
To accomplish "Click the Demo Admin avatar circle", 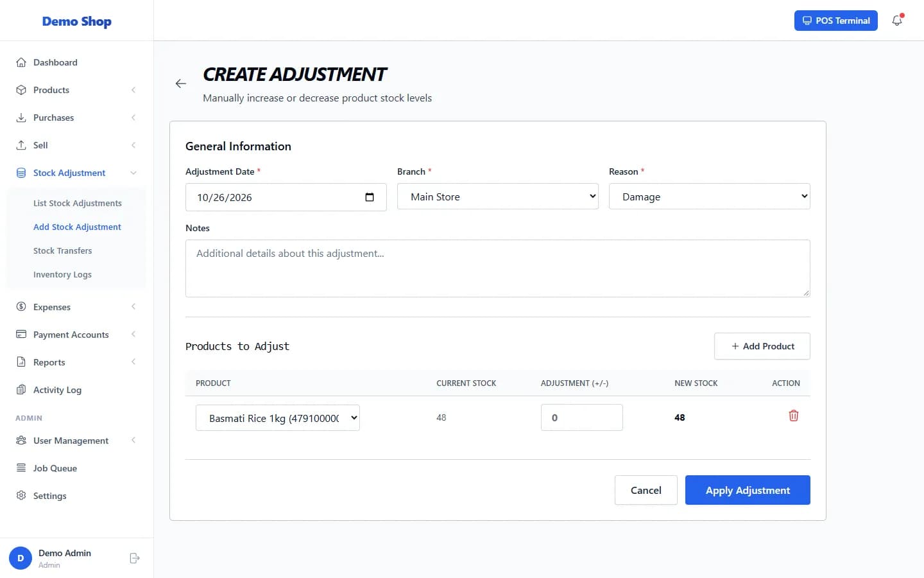I will point(21,558).
